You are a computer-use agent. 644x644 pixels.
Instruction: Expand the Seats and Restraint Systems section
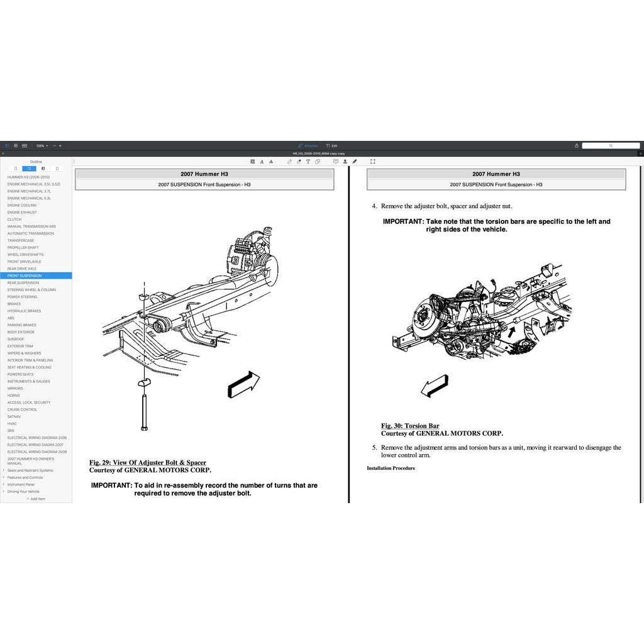tap(4, 470)
